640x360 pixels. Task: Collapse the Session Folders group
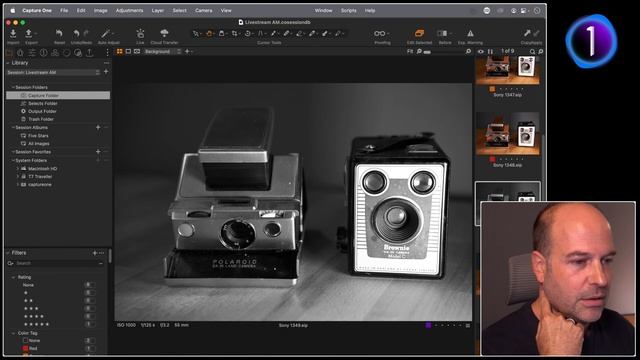[x=13, y=87]
